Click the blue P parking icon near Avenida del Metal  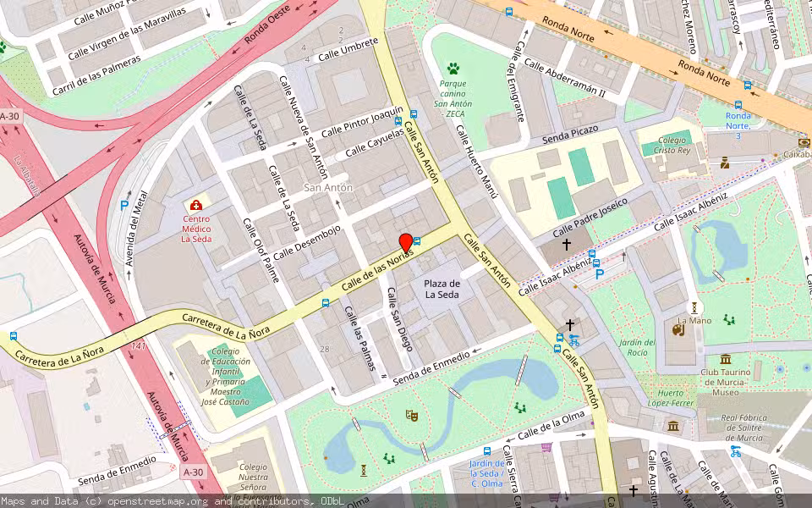124,204
